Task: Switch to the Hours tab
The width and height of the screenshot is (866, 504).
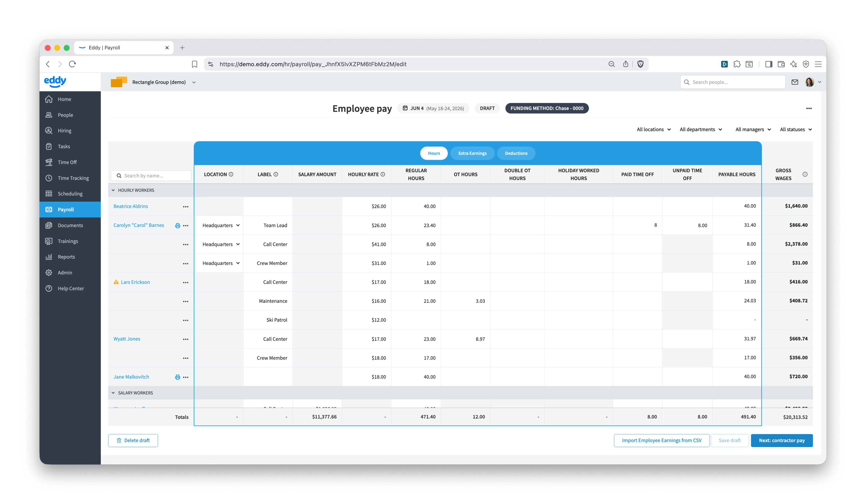Action: [434, 153]
